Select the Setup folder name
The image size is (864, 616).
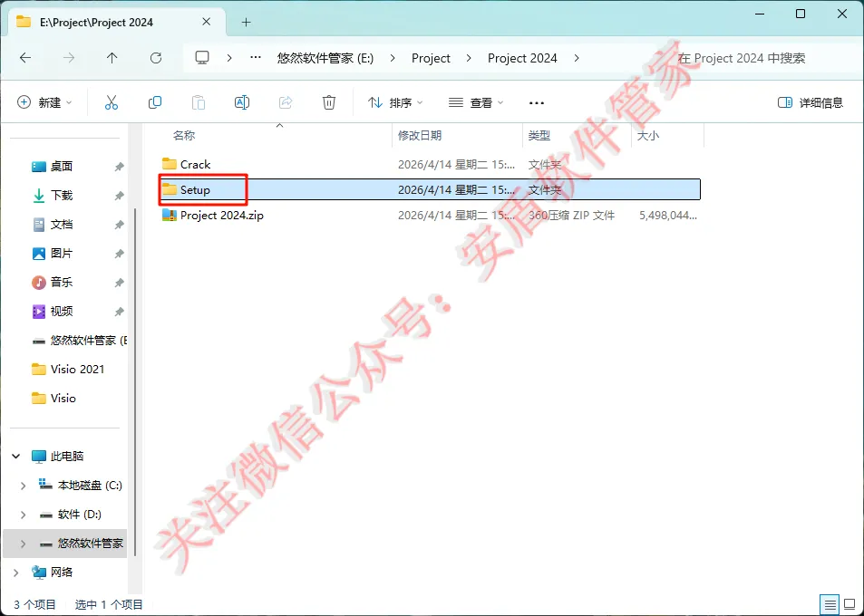pyautogui.click(x=195, y=190)
